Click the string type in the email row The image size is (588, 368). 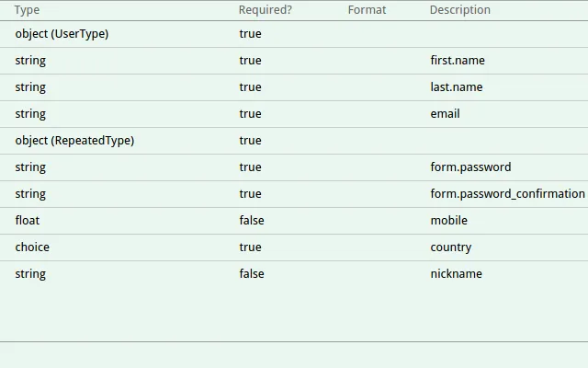[x=30, y=114]
